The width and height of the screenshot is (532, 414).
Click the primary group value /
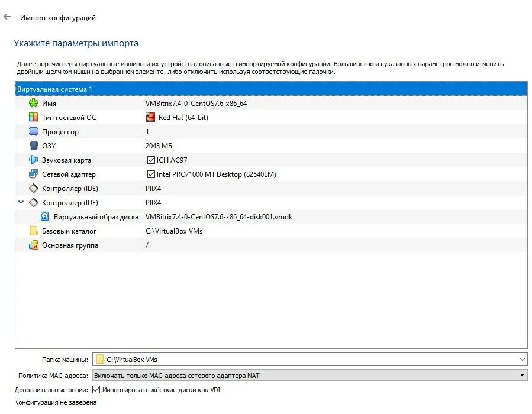147,245
